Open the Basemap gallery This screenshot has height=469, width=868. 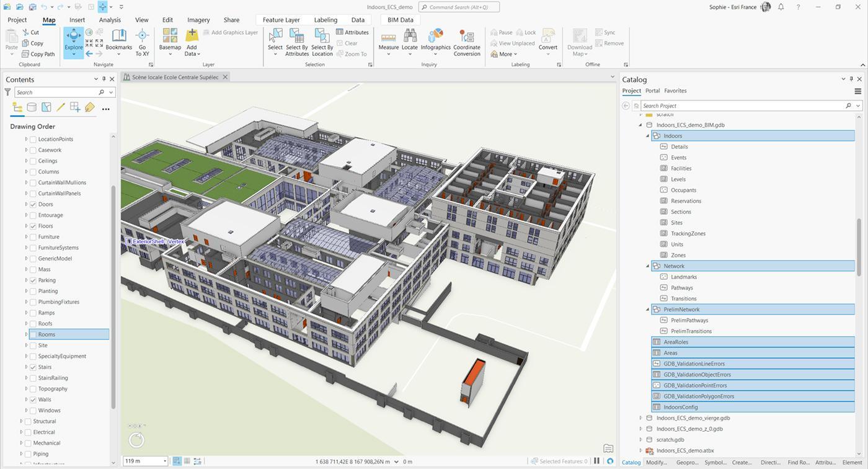click(170, 42)
